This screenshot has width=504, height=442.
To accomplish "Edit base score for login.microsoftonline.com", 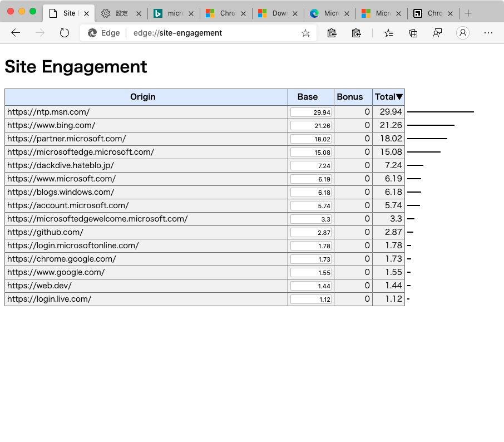I will click(x=311, y=245).
